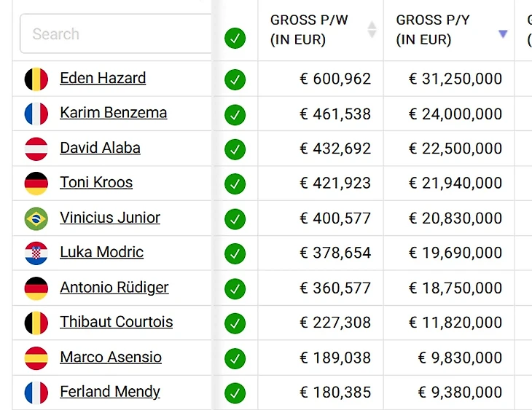The width and height of the screenshot is (532, 410).
Task: Click the Gross P/Y sort arrow
Action: [x=502, y=34]
